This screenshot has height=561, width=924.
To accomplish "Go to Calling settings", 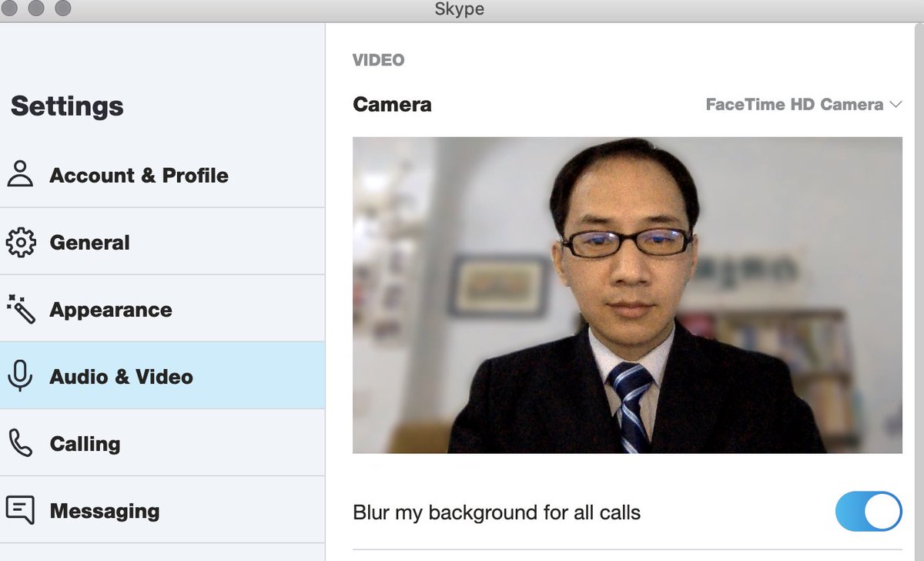I will (162, 442).
